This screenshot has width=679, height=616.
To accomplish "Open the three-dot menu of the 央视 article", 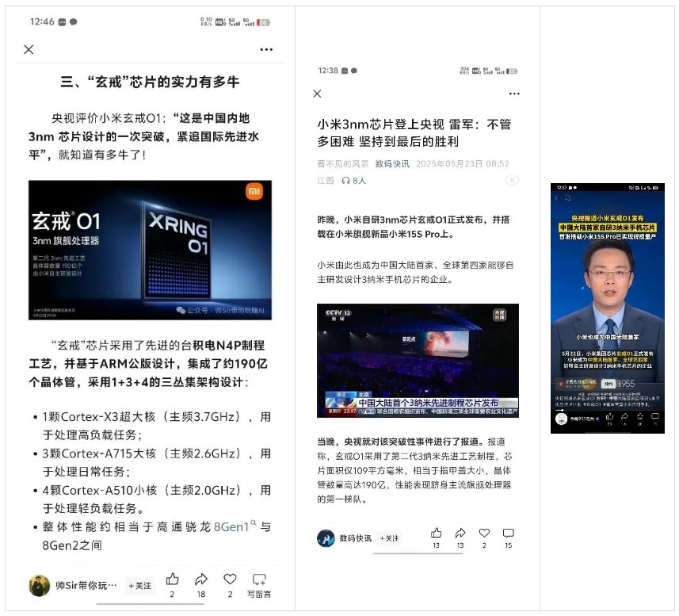I will [x=514, y=94].
